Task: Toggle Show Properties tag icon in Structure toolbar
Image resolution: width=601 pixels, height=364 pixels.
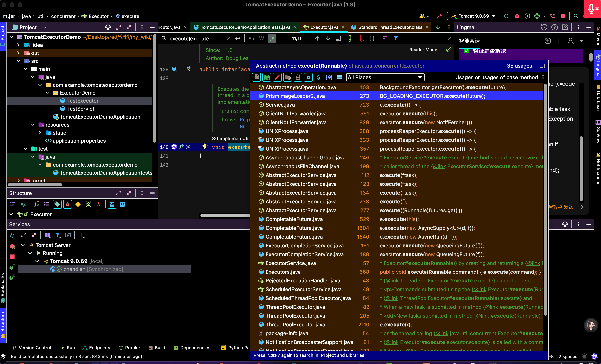Action: (57, 204)
